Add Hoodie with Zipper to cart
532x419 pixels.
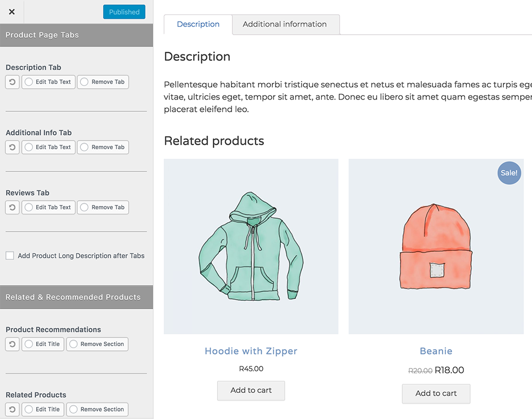point(251,391)
